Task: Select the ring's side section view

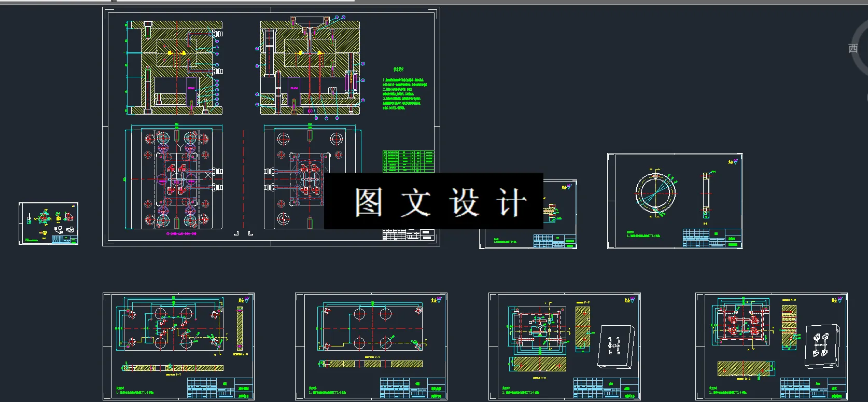Action: point(706,195)
